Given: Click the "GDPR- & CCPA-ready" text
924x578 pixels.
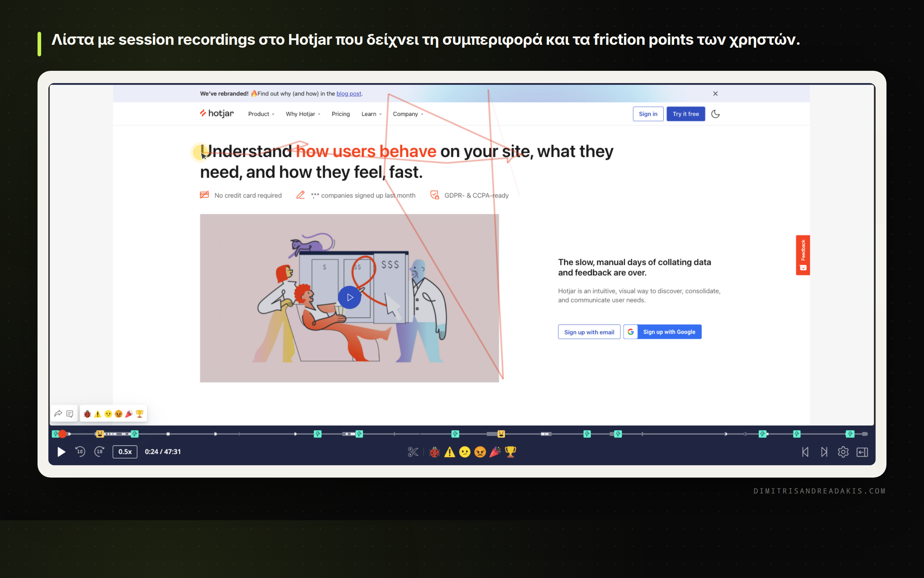Looking at the screenshot, I should (476, 195).
